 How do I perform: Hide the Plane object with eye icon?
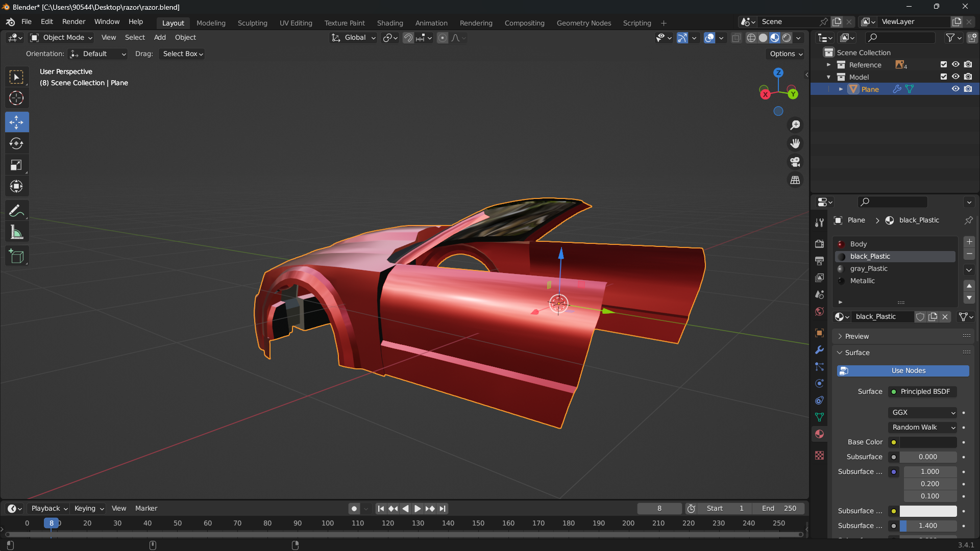955,89
